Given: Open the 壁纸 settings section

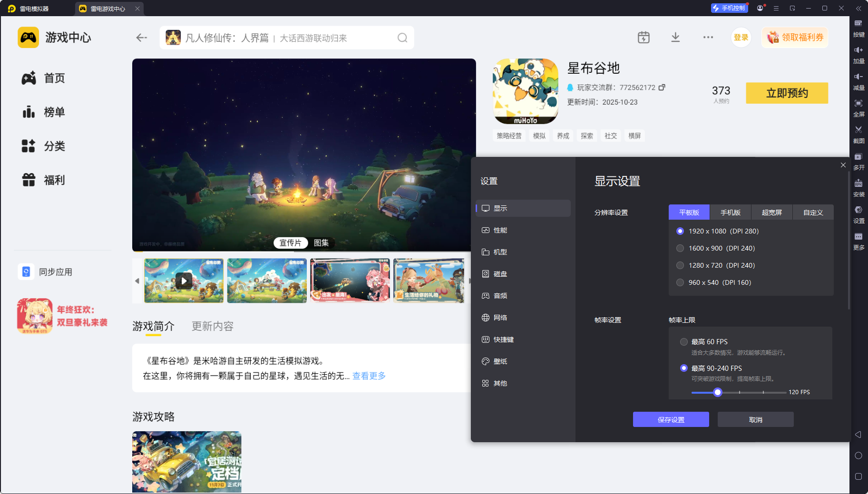Looking at the screenshot, I should (523, 361).
